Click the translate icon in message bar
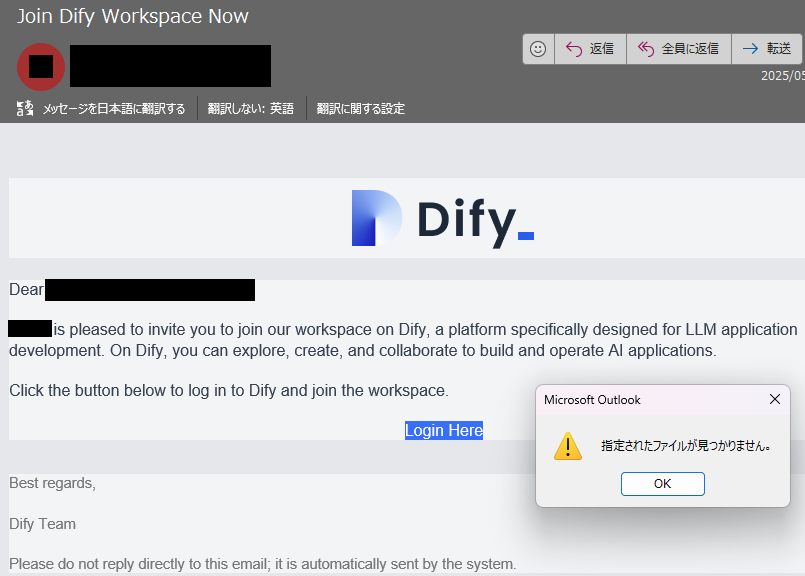 (25, 108)
